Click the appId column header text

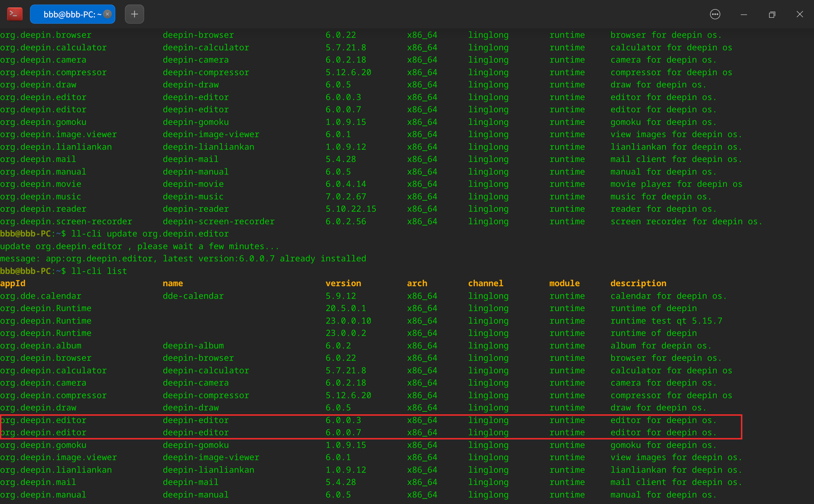(13, 283)
